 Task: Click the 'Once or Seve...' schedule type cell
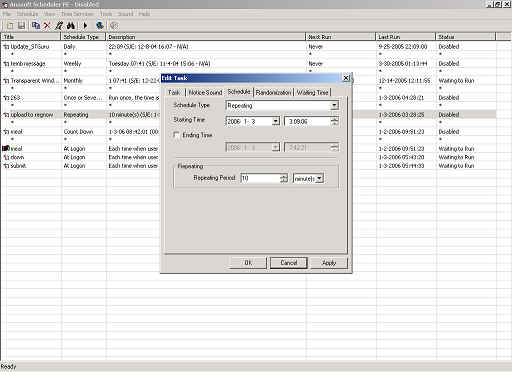pos(83,98)
